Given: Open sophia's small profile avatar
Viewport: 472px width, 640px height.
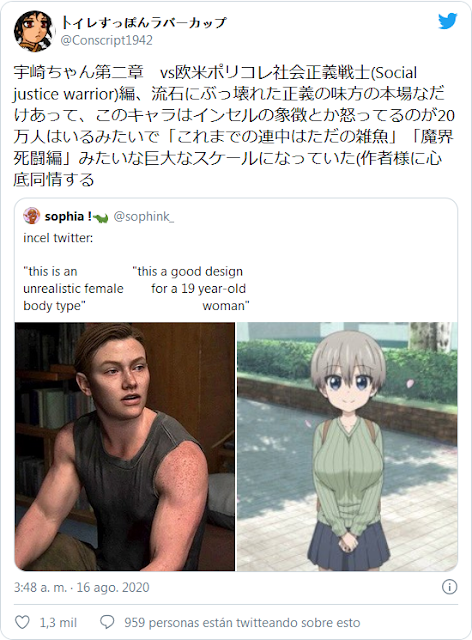Looking at the screenshot, I should 31,216.
